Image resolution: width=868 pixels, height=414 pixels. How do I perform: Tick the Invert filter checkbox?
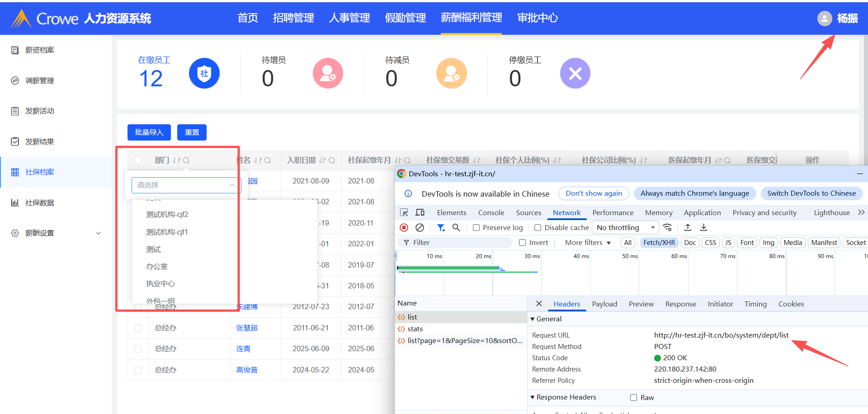(x=523, y=243)
